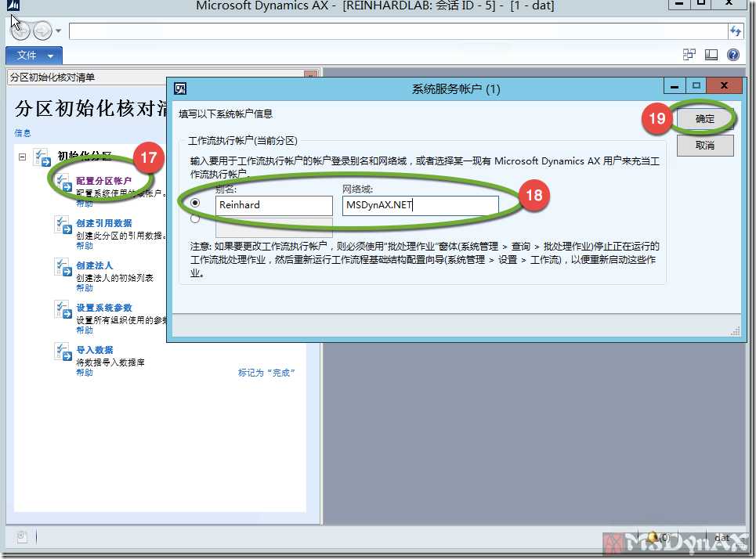The image size is (756, 559).
Task: Click the 取消 button
Action: coord(705,146)
